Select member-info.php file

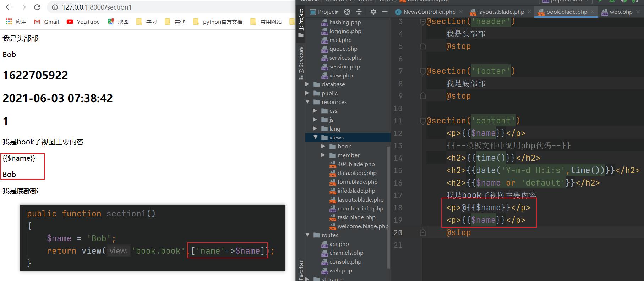click(x=356, y=208)
